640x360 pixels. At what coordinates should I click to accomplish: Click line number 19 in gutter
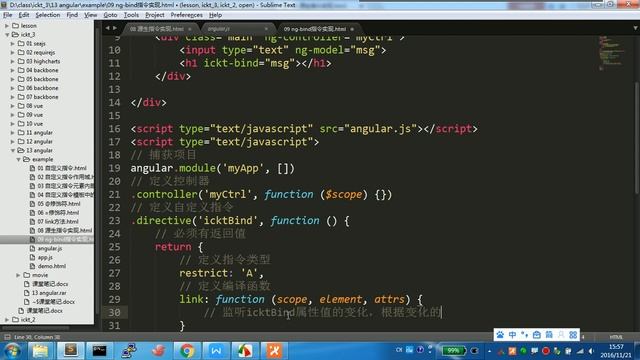[x=115, y=168]
